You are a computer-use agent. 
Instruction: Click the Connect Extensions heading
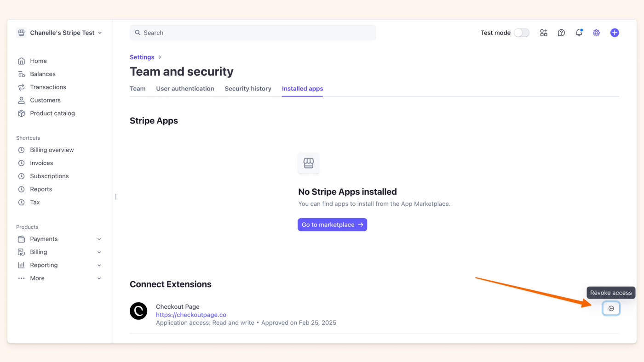[x=171, y=284]
